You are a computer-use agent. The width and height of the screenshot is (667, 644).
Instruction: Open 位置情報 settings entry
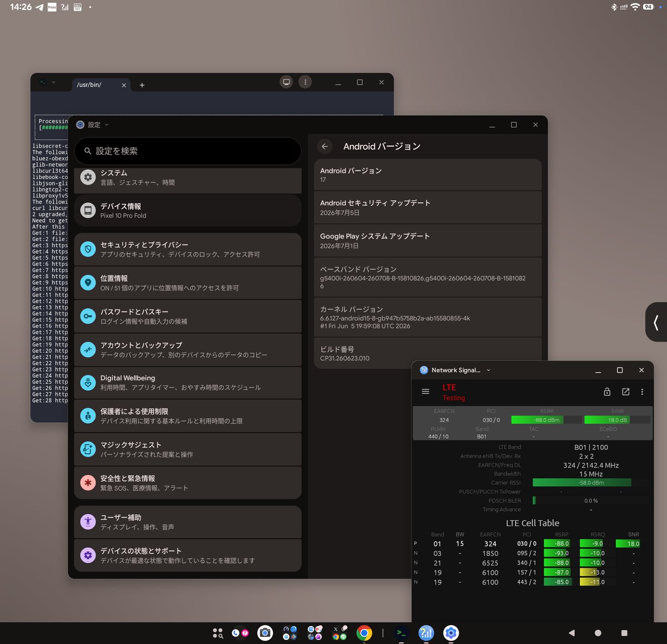click(188, 283)
